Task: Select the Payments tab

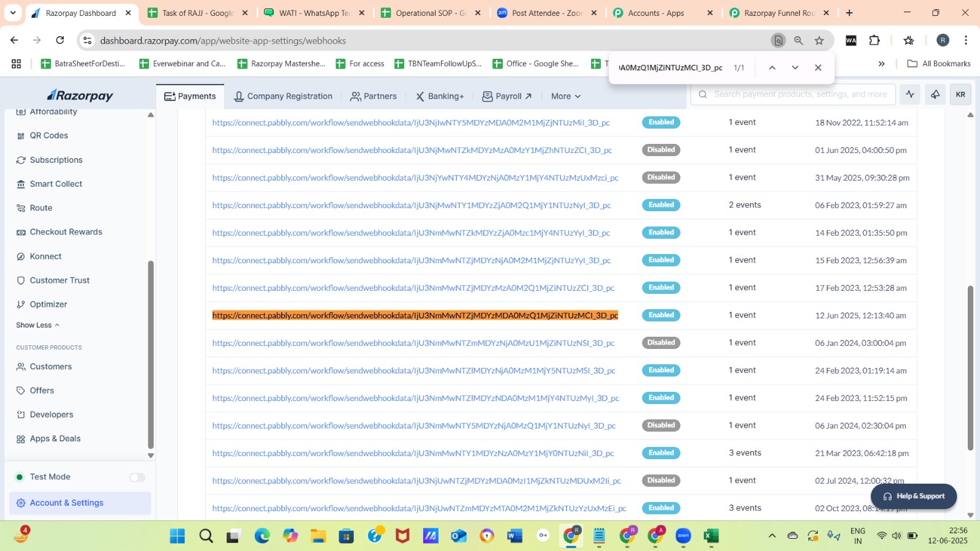Action: [x=190, y=96]
